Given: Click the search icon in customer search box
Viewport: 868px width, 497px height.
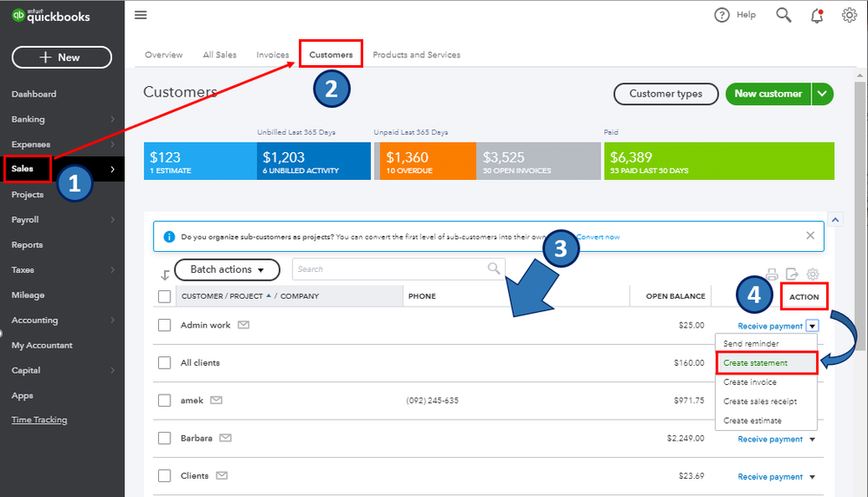Looking at the screenshot, I should (x=494, y=268).
